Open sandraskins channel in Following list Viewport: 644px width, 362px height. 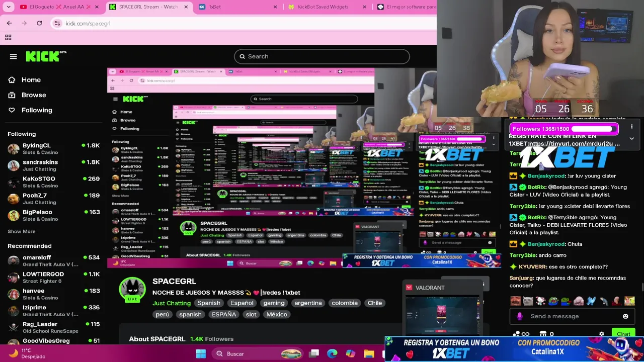(x=54, y=165)
